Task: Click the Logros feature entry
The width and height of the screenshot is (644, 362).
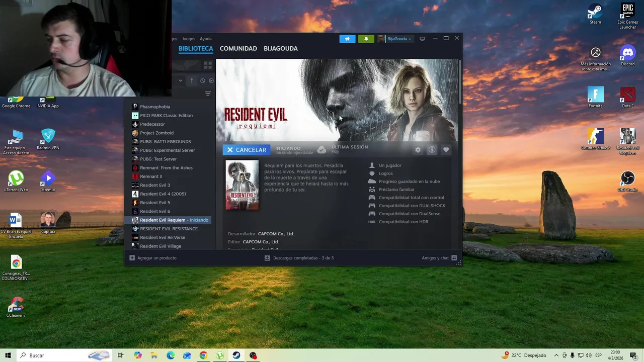Action: pyautogui.click(x=386, y=173)
